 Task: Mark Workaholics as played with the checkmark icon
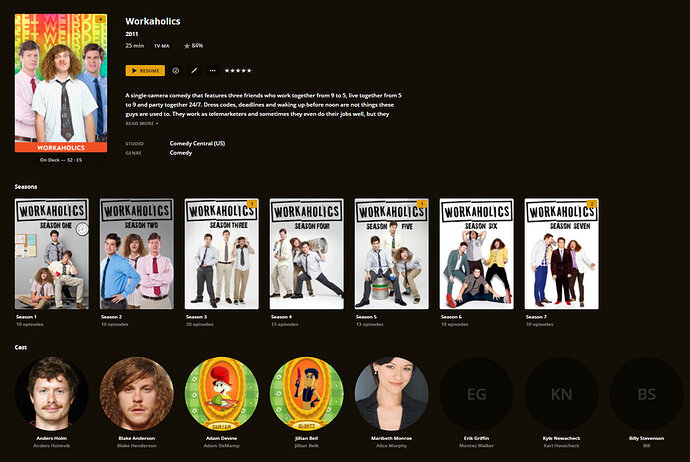tap(176, 71)
